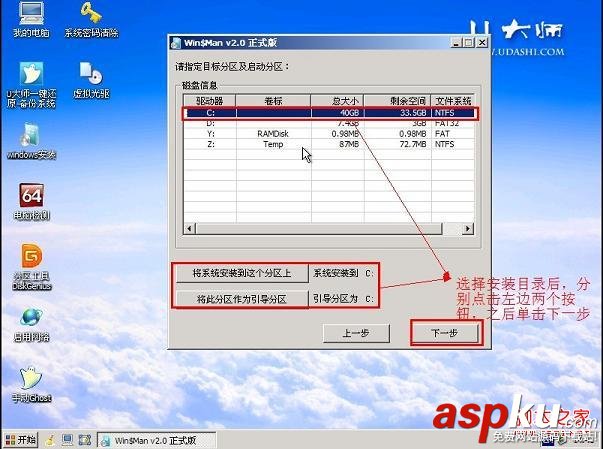Click the Win$Man title bar icon
603x449 pixels.
click(176, 43)
